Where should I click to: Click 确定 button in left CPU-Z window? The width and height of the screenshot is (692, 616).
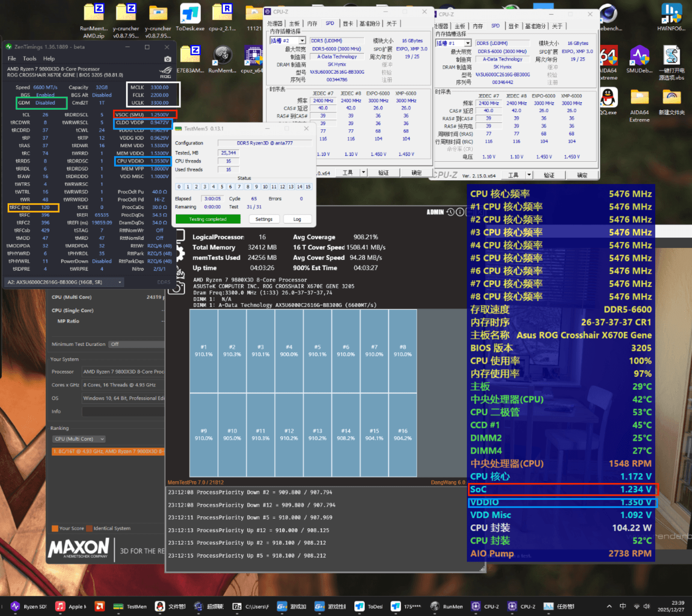(416, 173)
